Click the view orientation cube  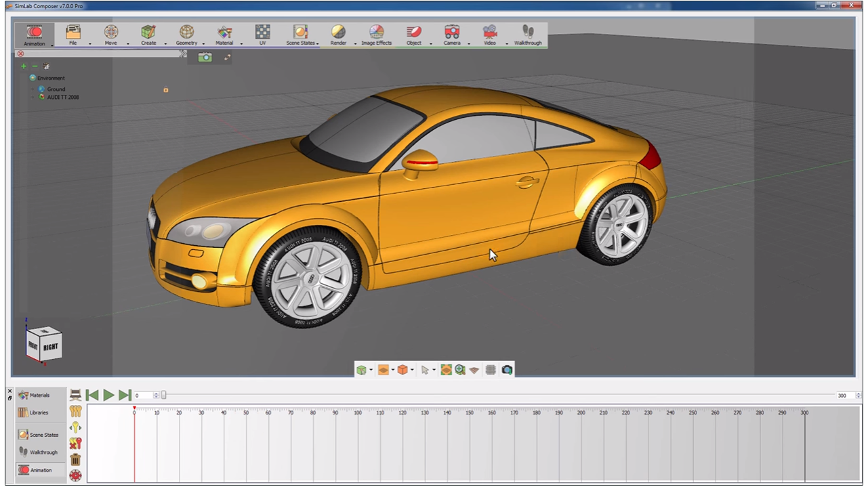point(45,344)
